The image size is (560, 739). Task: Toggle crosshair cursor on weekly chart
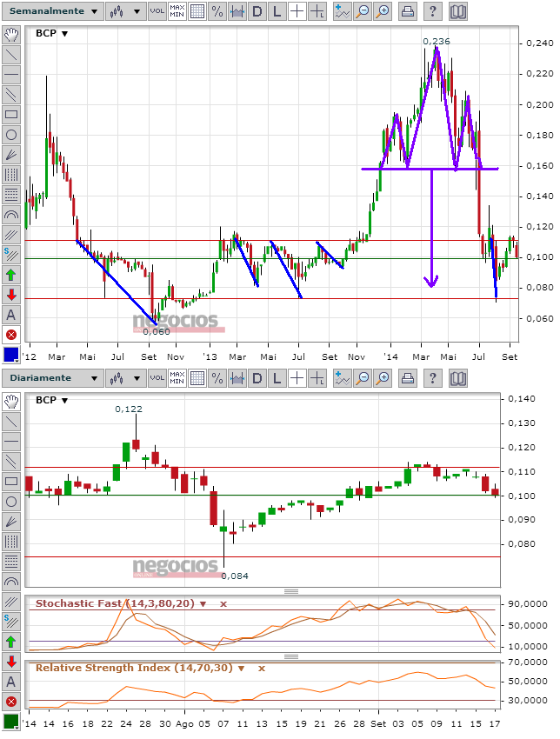point(297,11)
